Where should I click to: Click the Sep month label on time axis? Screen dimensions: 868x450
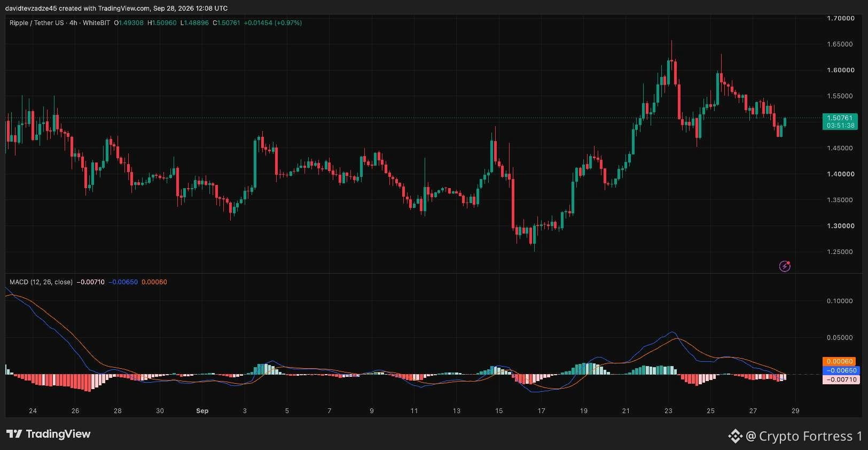[202, 411]
